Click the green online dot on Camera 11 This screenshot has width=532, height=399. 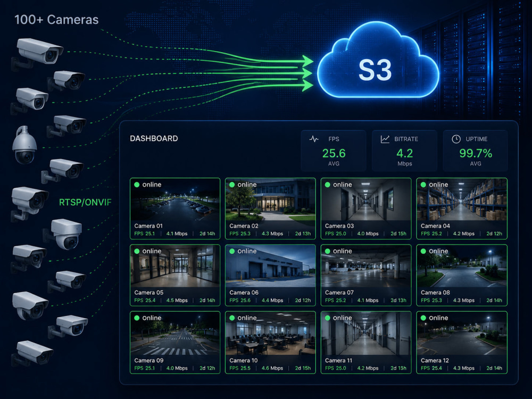click(328, 318)
